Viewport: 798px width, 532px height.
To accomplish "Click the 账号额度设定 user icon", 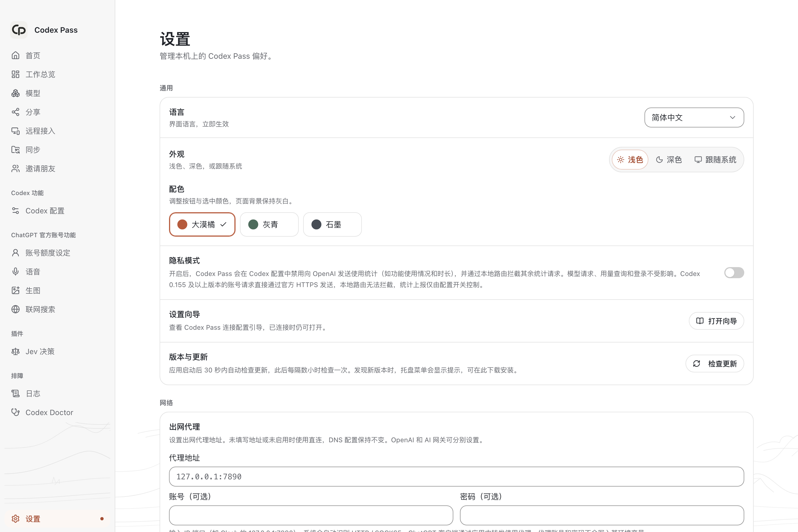I will coord(16,253).
